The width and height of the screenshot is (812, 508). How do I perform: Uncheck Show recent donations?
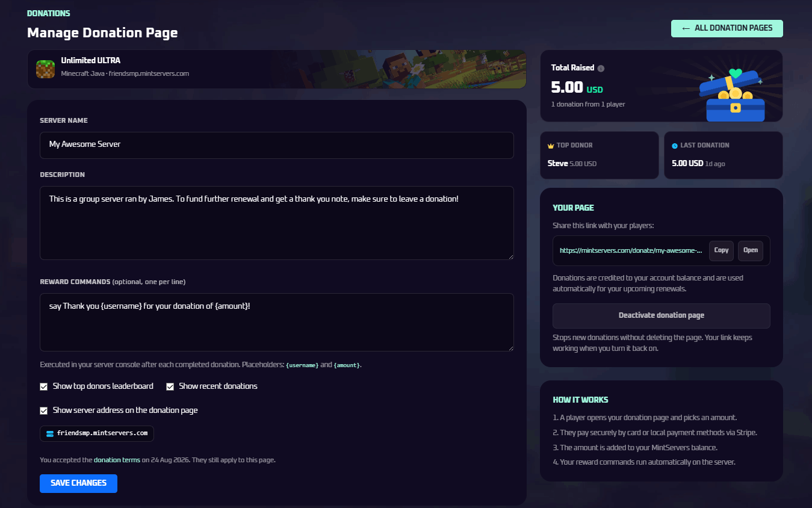pos(170,386)
